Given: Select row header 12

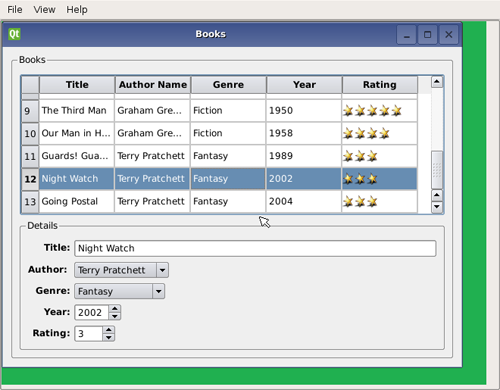Looking at the screenshot, I should [x=30, y=179].
